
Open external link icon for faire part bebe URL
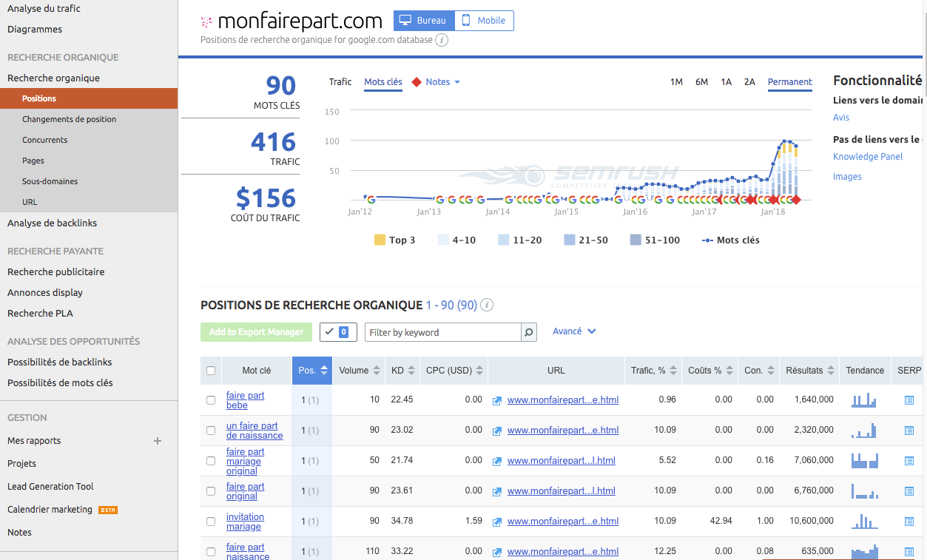pos(497,400)
